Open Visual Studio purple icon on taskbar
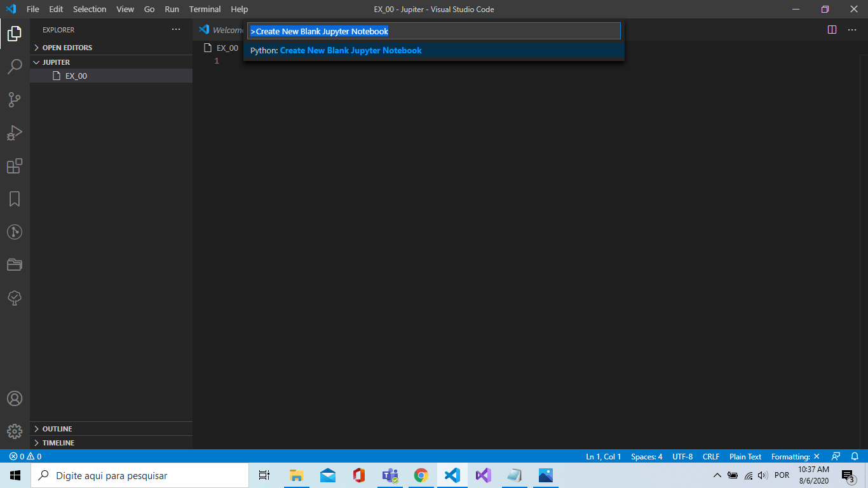Screen dimensions: 868x488 [x=483, y=475]
